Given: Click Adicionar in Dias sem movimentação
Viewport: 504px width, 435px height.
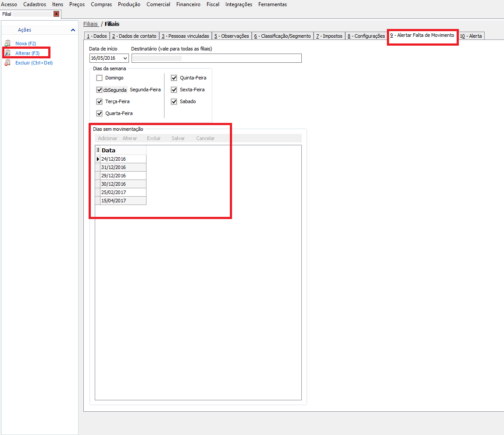Looking at the screenshot, I should (x=107, y=138).
